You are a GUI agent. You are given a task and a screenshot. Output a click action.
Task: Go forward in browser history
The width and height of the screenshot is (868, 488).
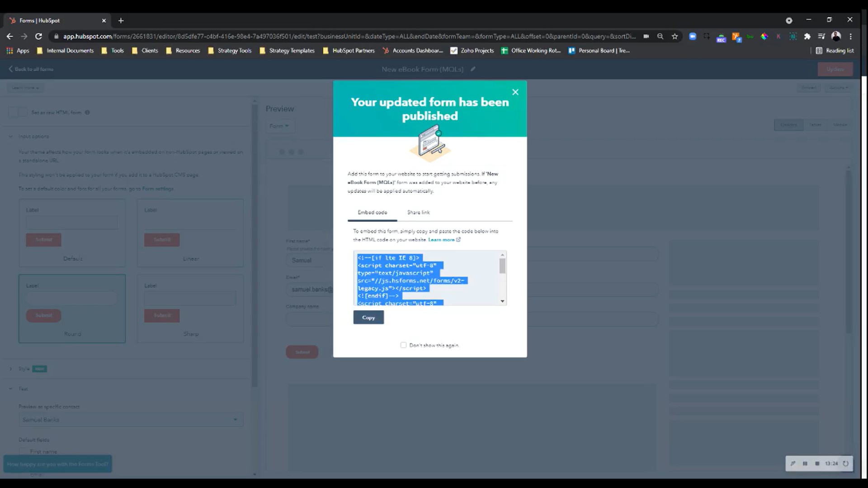pyautogui.click(x=24, y=36)
